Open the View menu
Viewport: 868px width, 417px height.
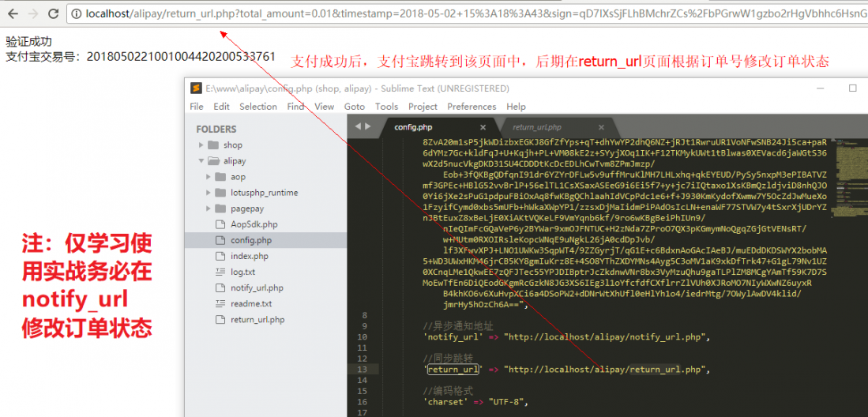tap(325, 107)
